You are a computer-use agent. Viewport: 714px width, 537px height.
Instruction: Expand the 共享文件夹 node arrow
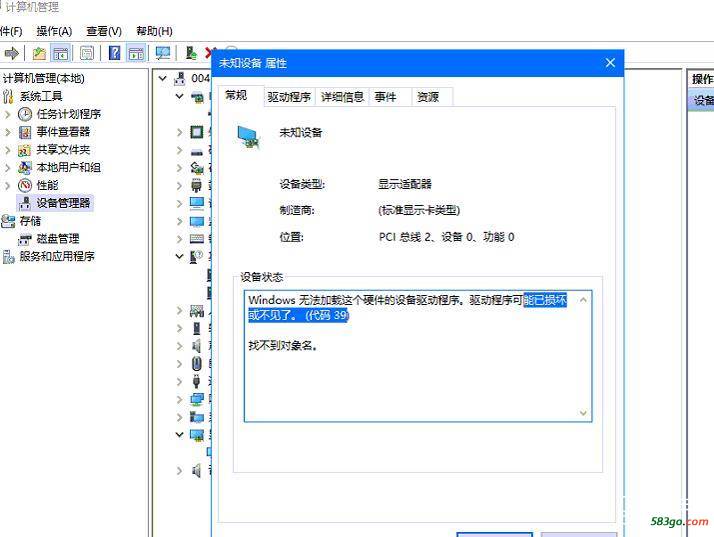[x=7, y=149]
